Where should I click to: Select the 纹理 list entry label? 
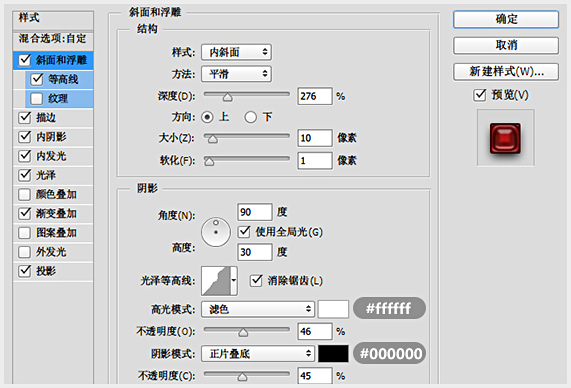pos(58,98)
